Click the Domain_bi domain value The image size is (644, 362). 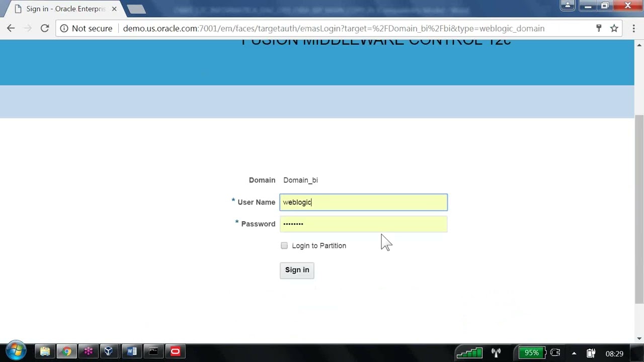[300, 180]
